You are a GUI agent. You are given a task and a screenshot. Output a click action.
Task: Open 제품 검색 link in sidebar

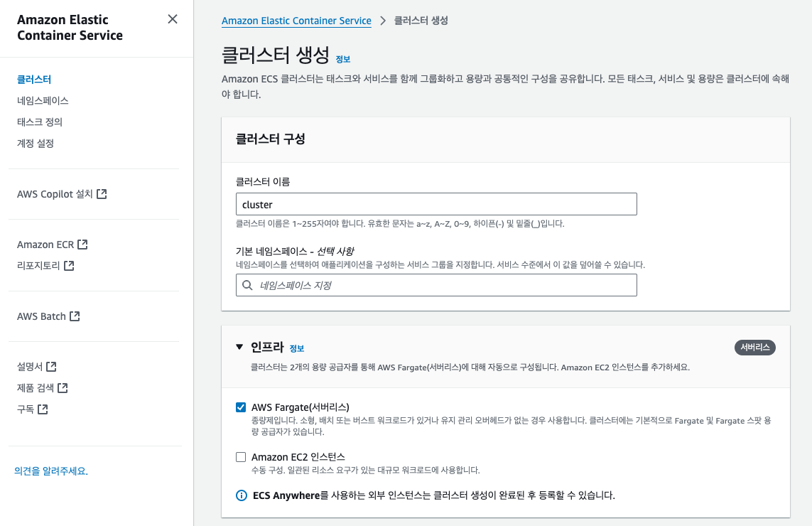36,387
